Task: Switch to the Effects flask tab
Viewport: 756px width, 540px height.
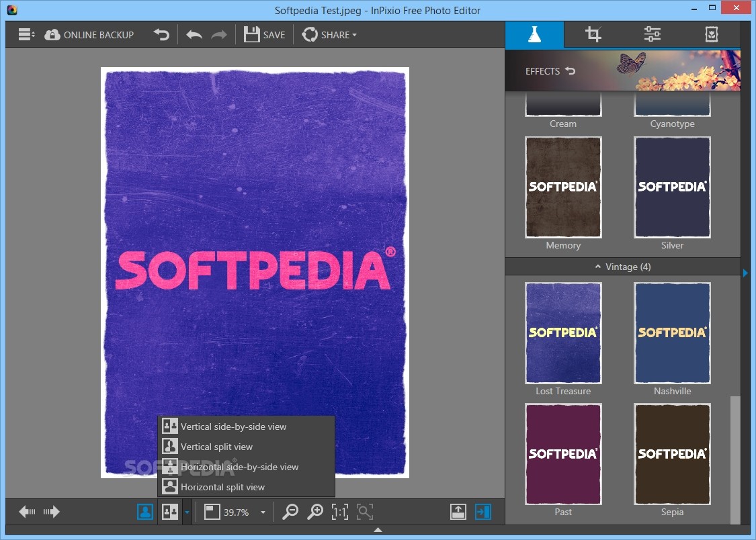Action: click(x=534, y=35)
